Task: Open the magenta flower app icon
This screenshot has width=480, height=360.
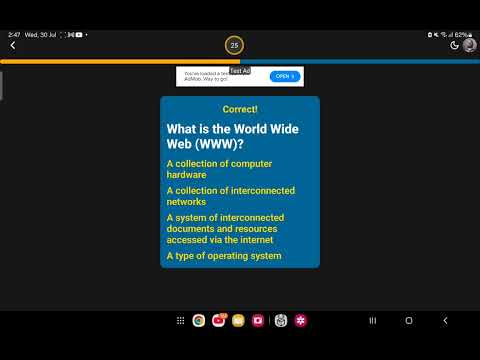Action: (301, 321)
